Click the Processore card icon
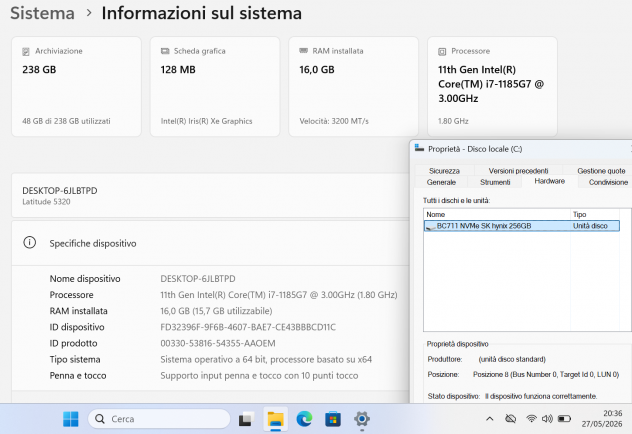 (x=442, y=52)
